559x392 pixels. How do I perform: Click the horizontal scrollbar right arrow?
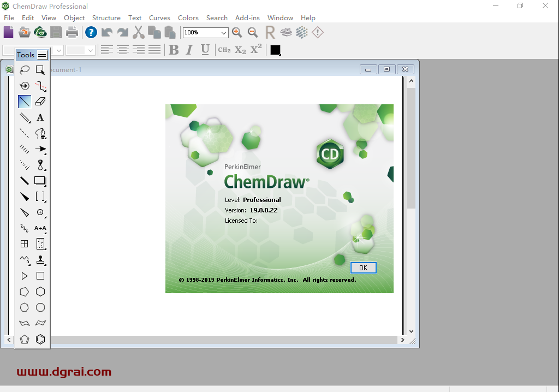tap(402, 340)
